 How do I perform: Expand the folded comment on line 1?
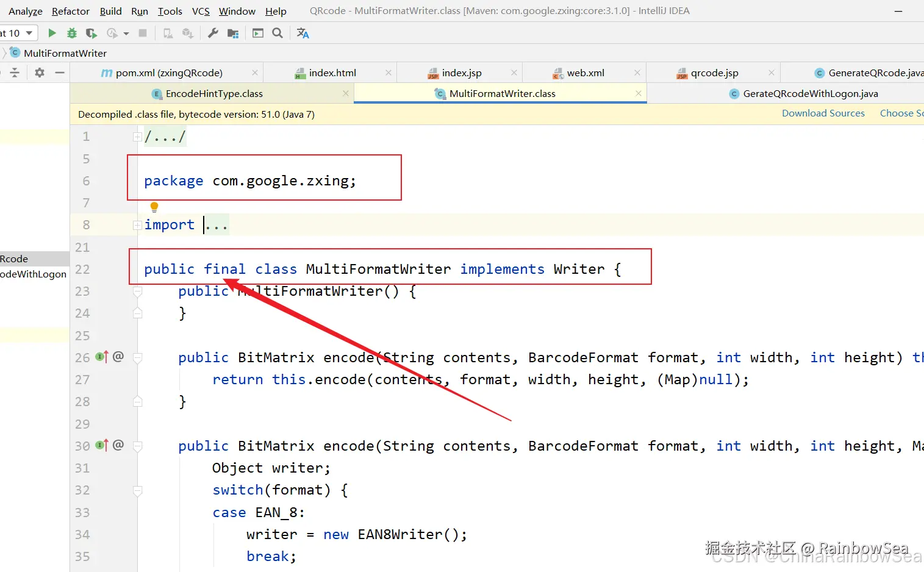(137, 137)
